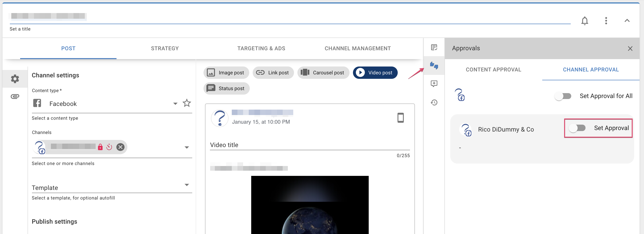Screen dimensions: 644x234
Task: Toggle Set Approval for Rico DiDummy & Co
Action: 577,128
